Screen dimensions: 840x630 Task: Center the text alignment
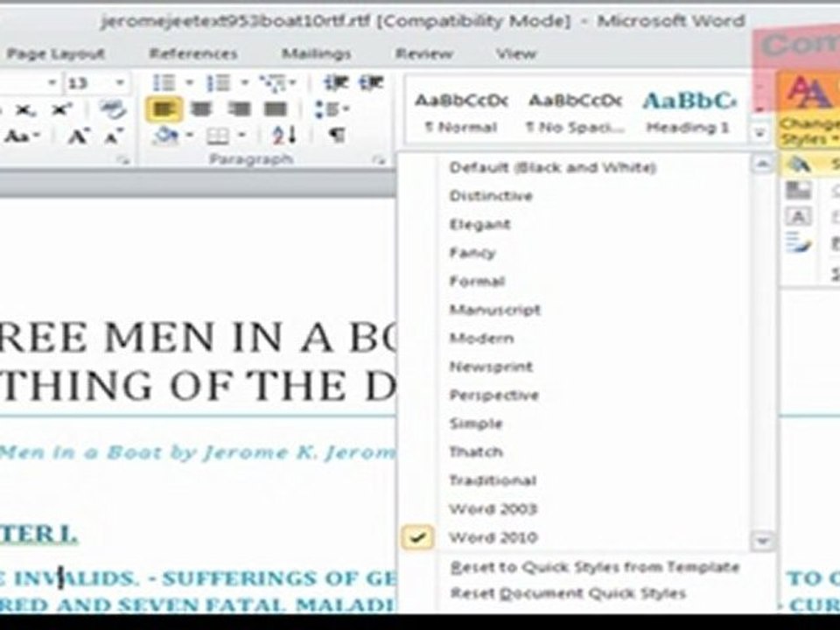point(201,110)
